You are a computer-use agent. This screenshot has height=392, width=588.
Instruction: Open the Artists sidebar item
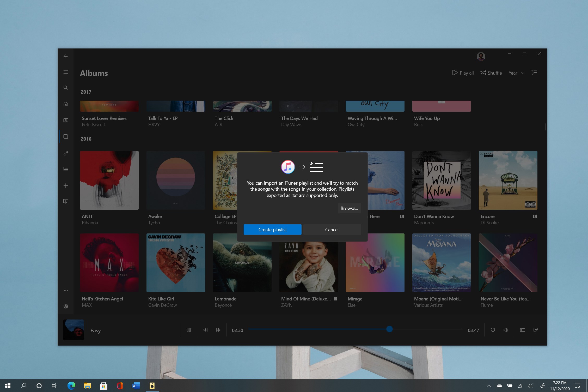66,120
